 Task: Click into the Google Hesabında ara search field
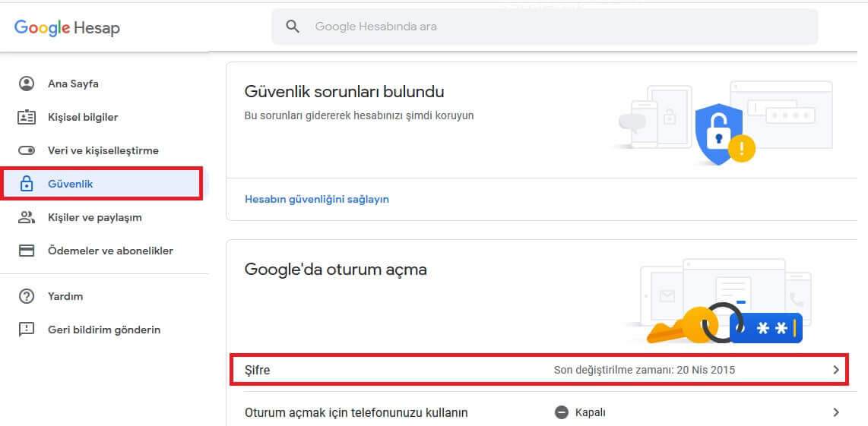[x=545, y=27]
